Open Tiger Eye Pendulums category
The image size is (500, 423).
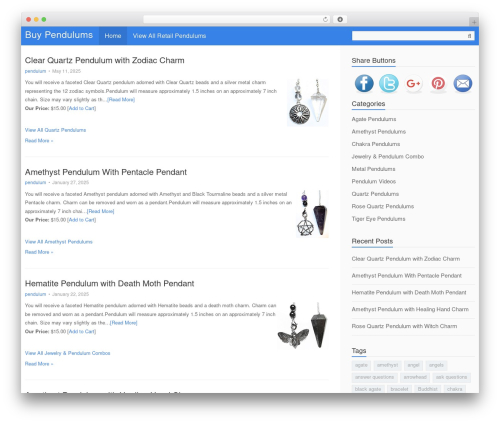[378, 219]
